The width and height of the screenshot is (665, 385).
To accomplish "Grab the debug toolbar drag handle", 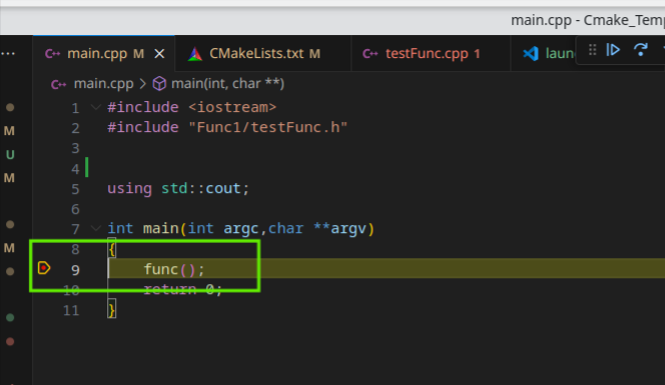I will point(592,50).
